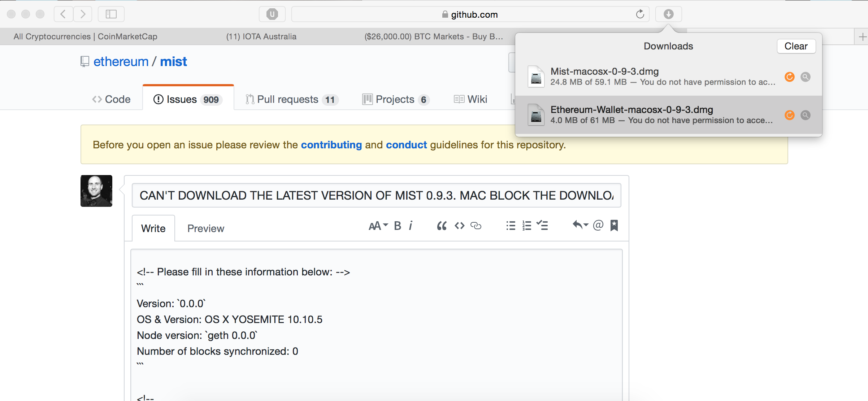Screen dimensions: 868x401
Task: Open the Projects tab
Action: (x=396, y=99)
